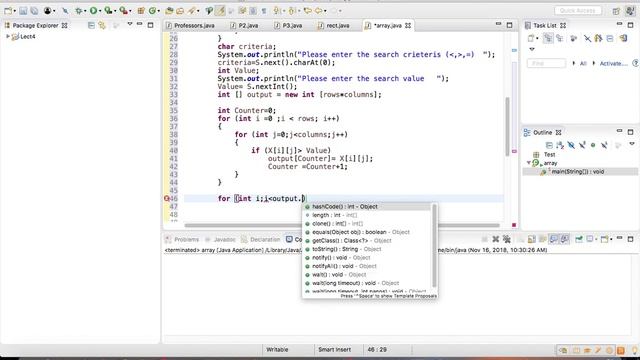Viewport: 640px width, 360px height.
Task: Click the Save icon in the toolbar
Action: (23, 11)
